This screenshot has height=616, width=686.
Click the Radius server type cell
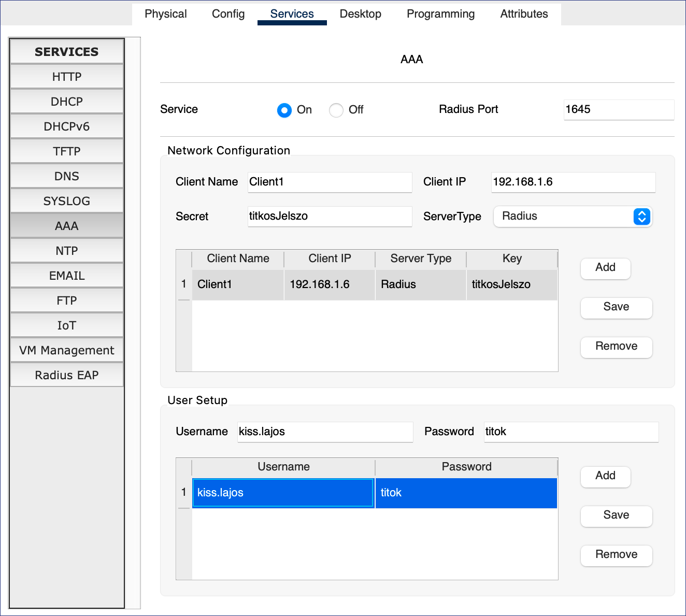tap(421, 284)
